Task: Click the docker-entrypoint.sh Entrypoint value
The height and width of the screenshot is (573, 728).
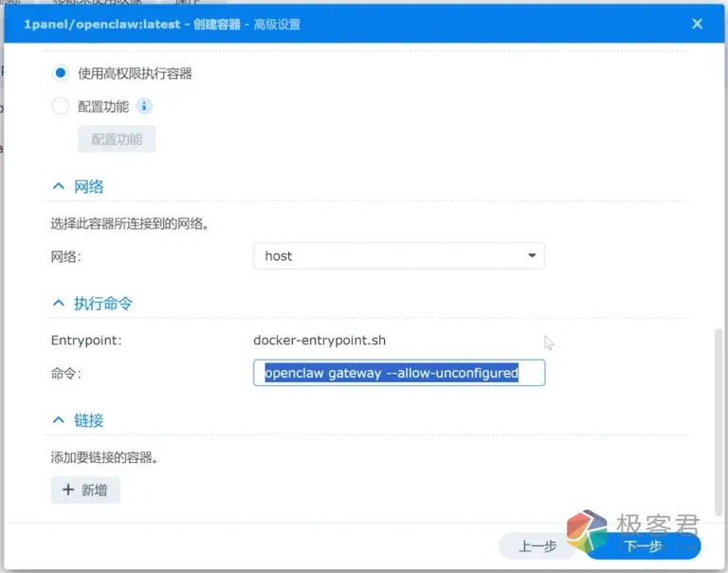Action: pos(319,340)
